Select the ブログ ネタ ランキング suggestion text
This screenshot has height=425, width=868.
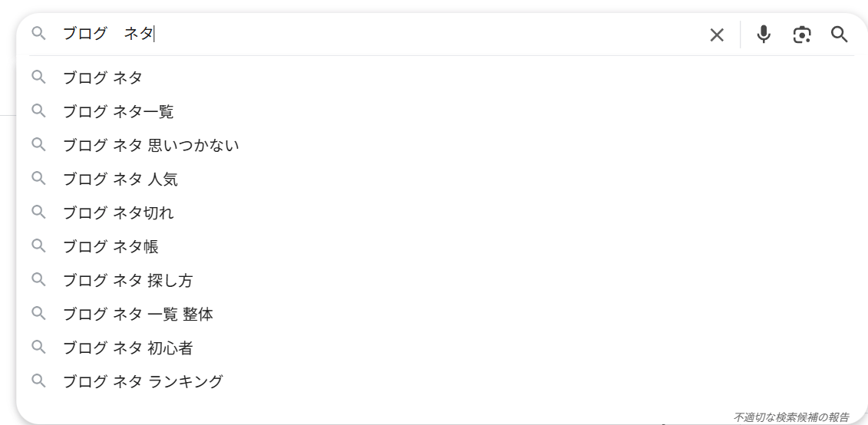click(143, 381)
